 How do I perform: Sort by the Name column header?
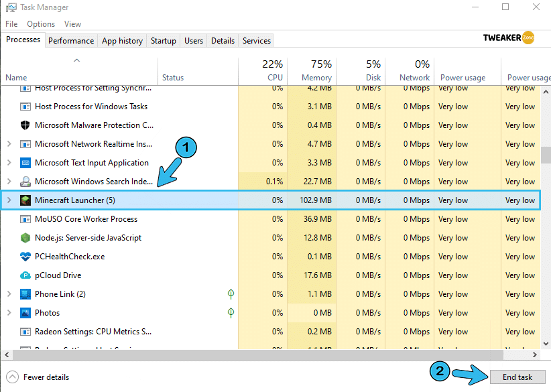[79, 71]
